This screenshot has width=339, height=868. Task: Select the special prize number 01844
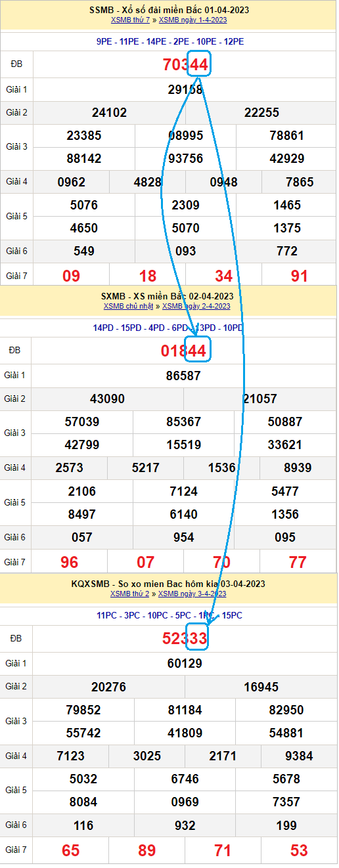[184, 351]
